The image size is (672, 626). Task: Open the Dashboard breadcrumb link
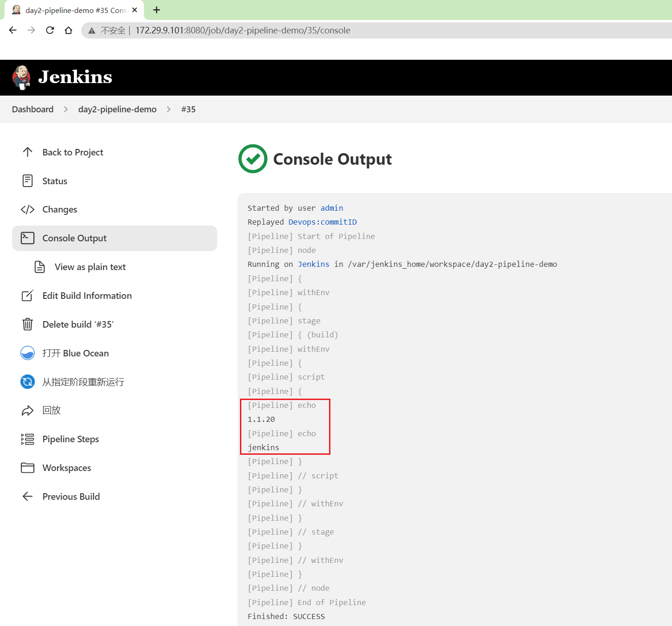point(32,109)
